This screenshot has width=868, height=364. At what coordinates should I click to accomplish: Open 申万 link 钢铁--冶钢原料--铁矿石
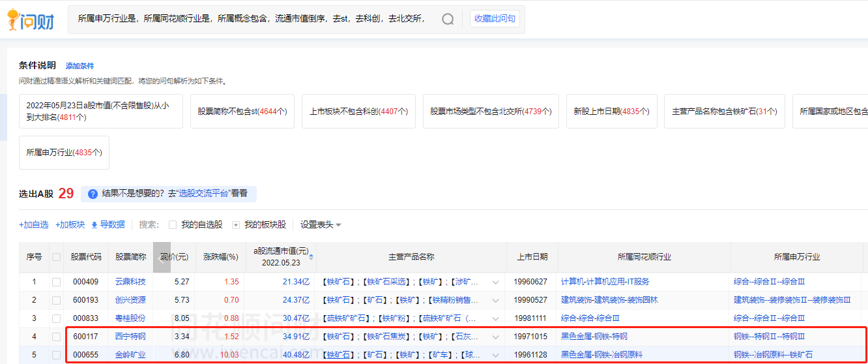773,355
